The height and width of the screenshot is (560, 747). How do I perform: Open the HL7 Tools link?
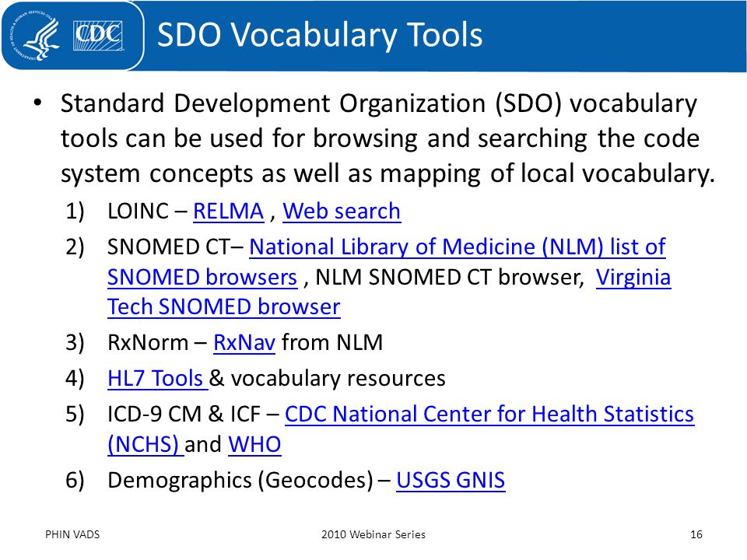point(158,379)
